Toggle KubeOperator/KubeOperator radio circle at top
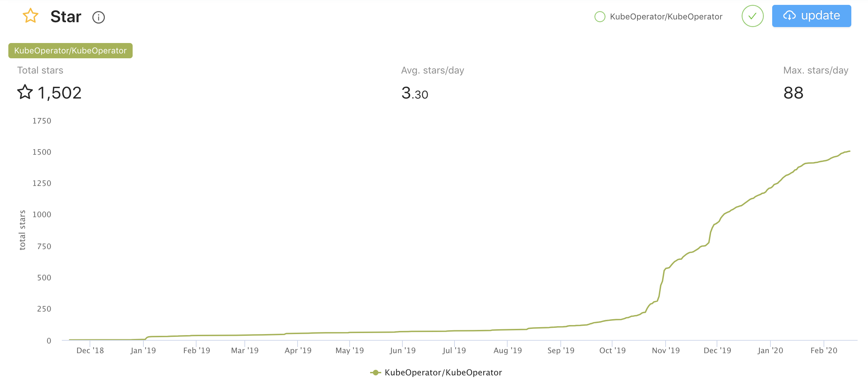The width and height of the screenshot is (868, 383). tap(600, 17)
